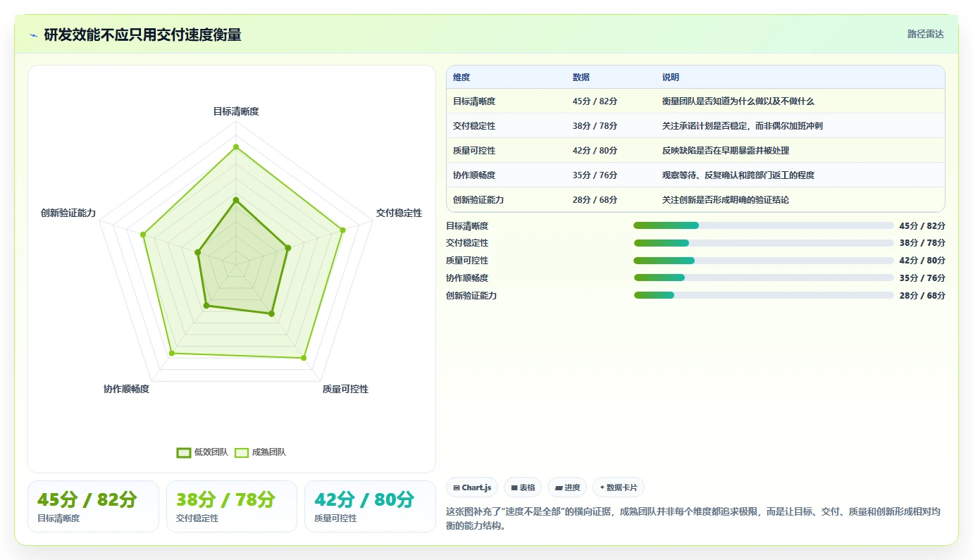Toggle the 低效团队 legend item

tap(202, 452)
